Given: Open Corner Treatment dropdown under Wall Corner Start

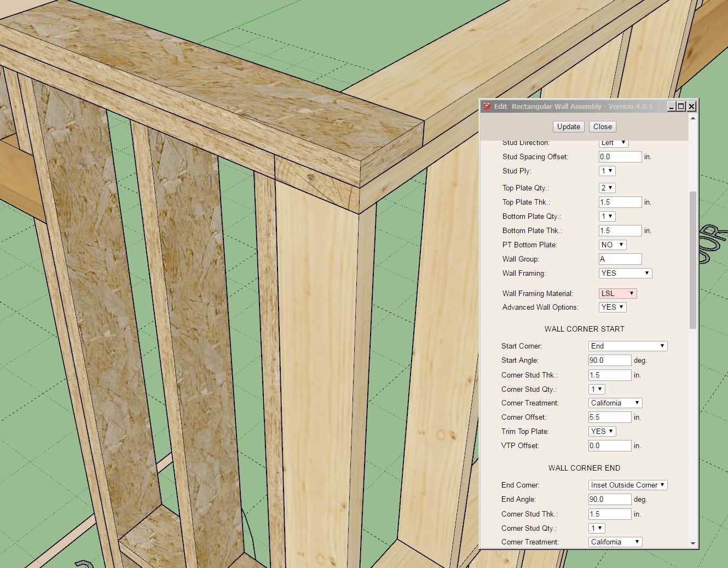Looking at the screenshot, I should coord(615,403).
